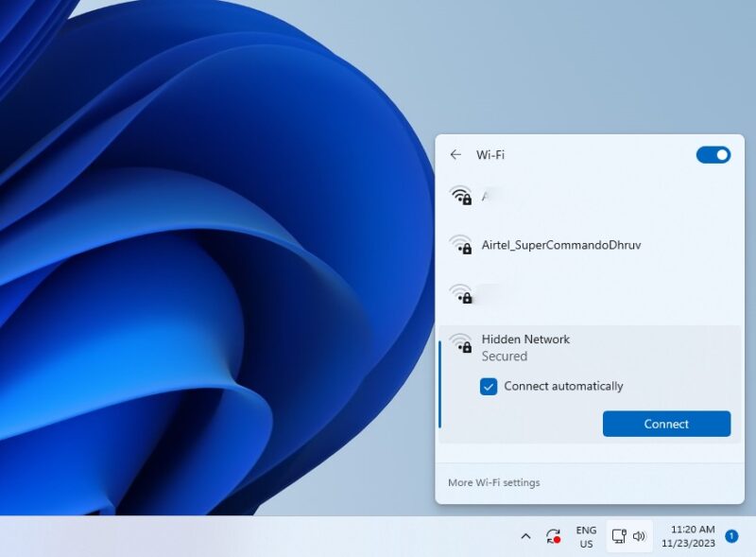This screenshot has height=557, width=756.
Task: Switch input language via ENG US indicator
Action: point(584,536)
